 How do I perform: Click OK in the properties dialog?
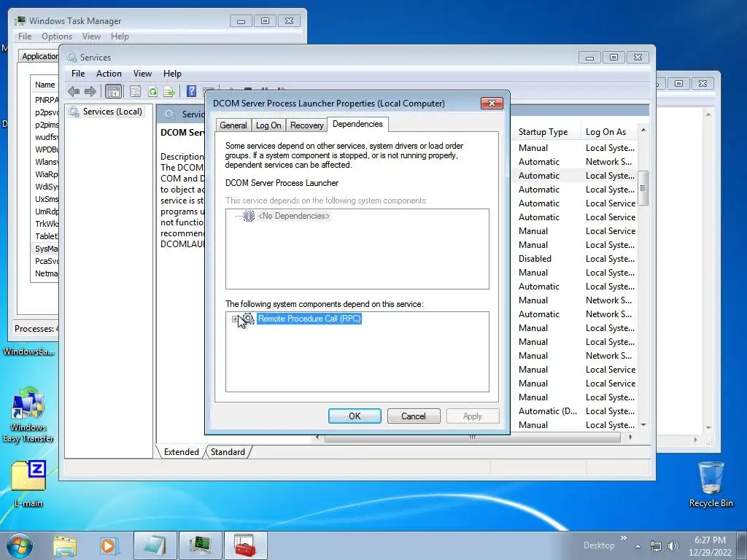(355, 416)
